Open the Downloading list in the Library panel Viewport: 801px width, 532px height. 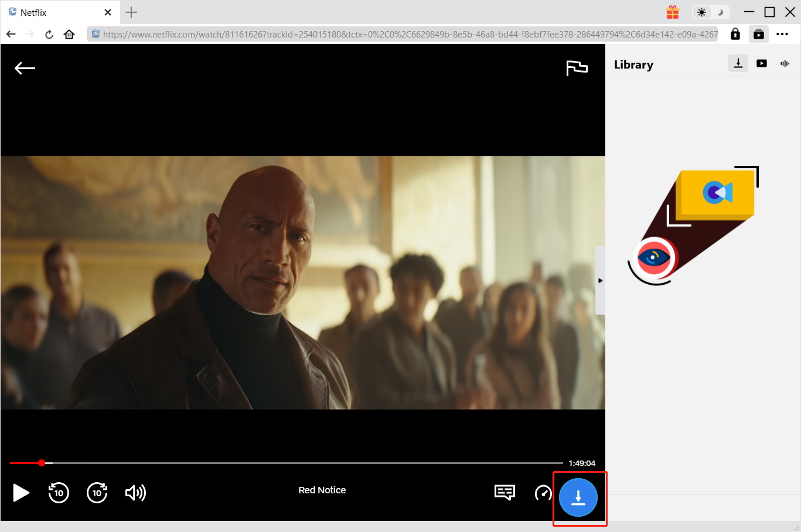[738, 63]
